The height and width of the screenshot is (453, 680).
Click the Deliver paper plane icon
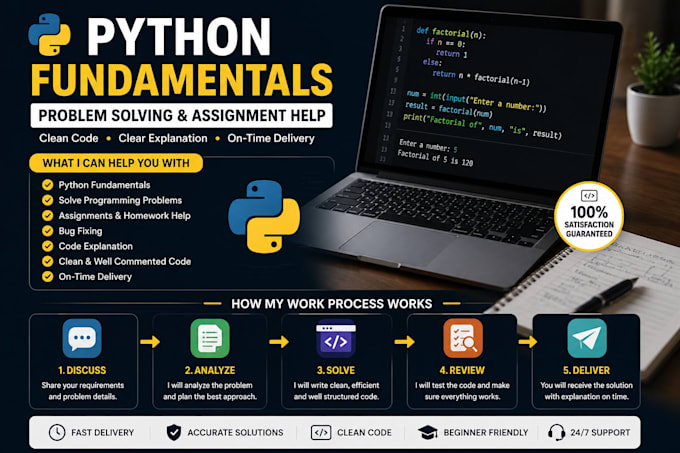pyautogui.click(x=587, y=338)
